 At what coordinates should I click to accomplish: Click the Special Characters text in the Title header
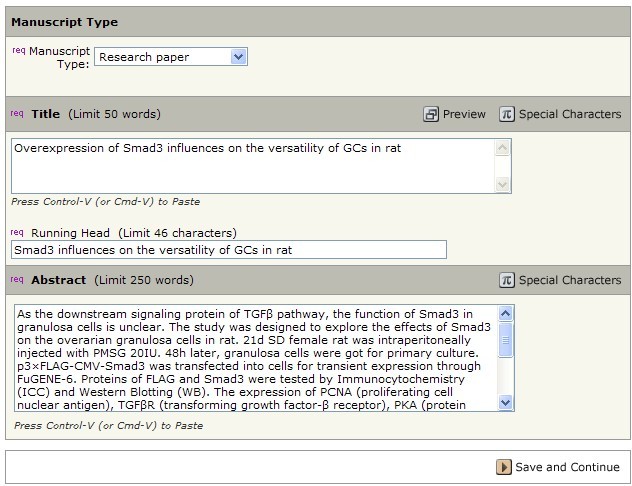(570, 114)
